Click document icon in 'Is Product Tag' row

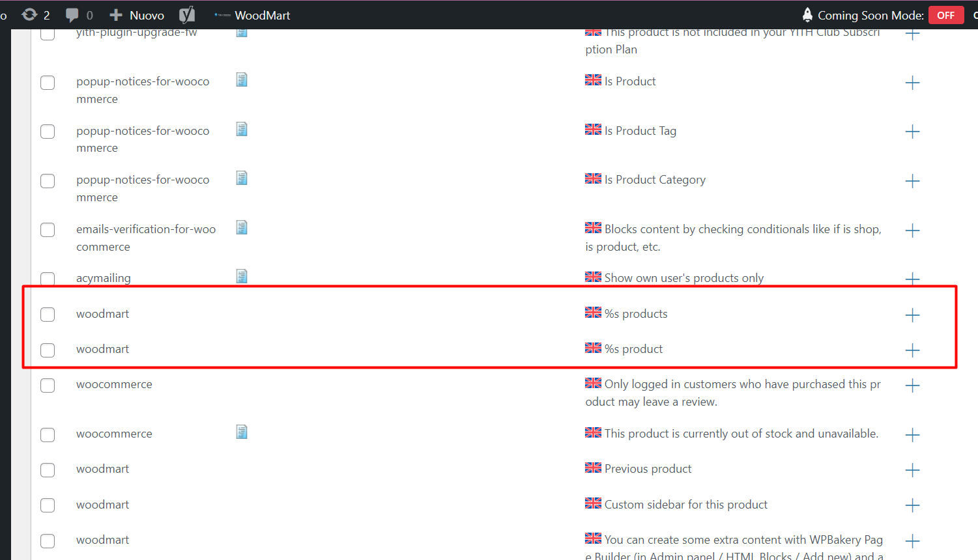[x=242, y=129]
